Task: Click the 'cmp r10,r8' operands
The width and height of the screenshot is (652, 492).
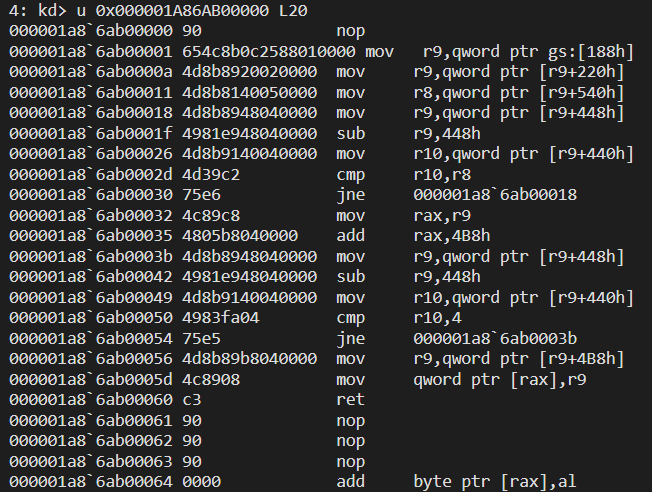Action: tap(442, 175)
